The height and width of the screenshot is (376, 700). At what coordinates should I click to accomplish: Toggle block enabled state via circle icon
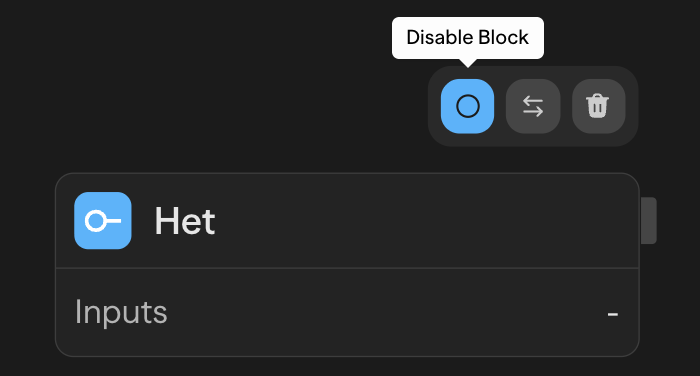(467, 106)
